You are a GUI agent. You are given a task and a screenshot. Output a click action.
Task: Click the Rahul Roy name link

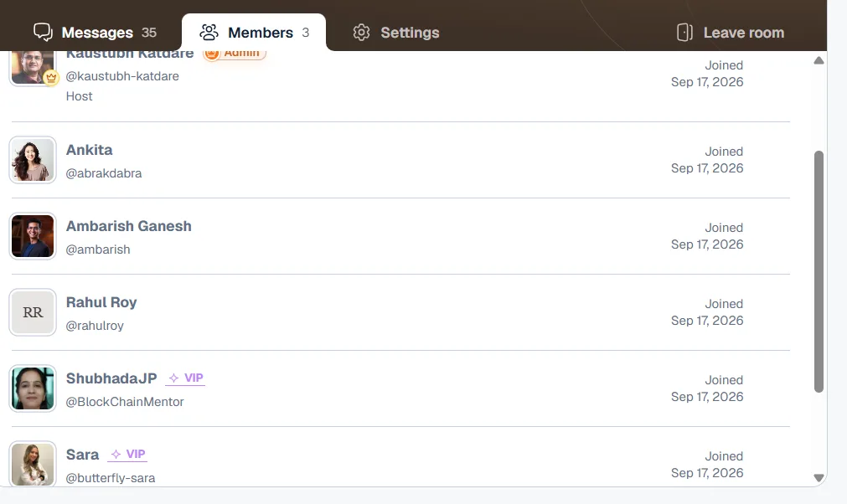coord(101,302)
